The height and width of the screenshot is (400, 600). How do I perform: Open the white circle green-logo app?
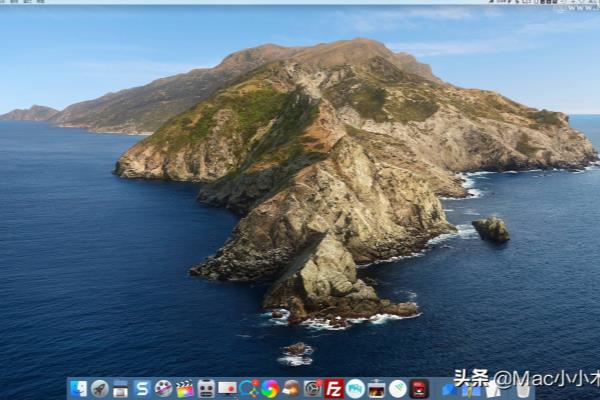coord(398,389)
